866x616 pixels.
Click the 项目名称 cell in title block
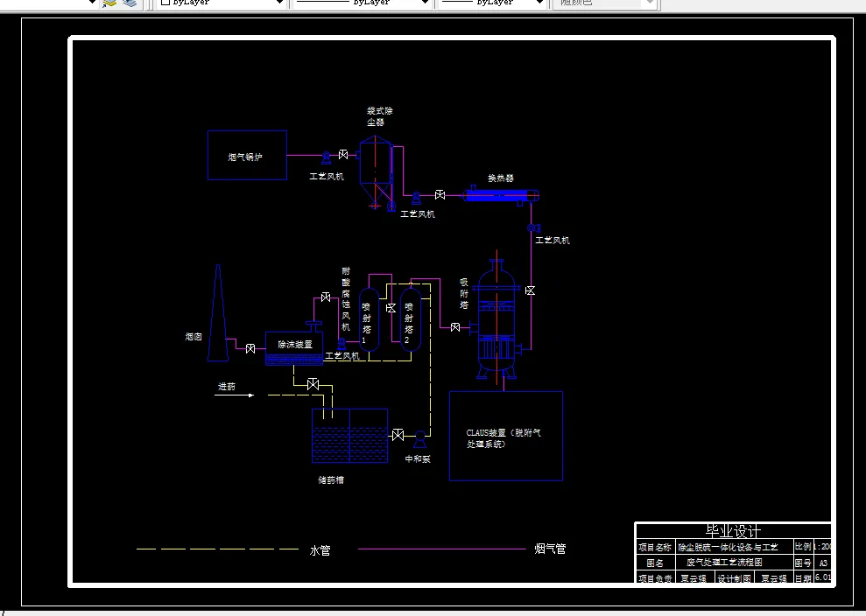click(655, 547)
